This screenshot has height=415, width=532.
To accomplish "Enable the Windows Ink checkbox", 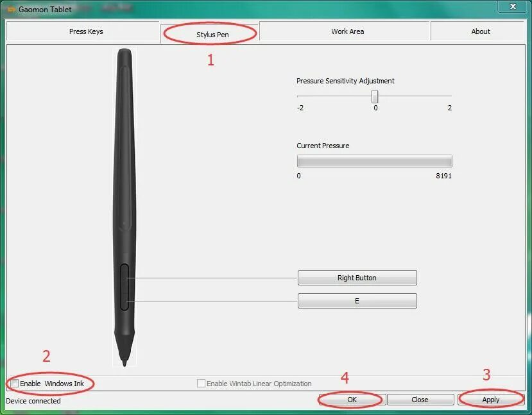I will (15, 384).
